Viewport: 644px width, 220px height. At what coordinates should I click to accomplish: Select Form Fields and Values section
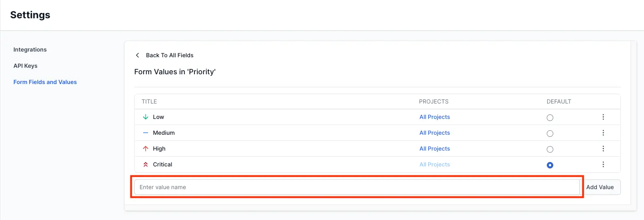tap(45, 82)
